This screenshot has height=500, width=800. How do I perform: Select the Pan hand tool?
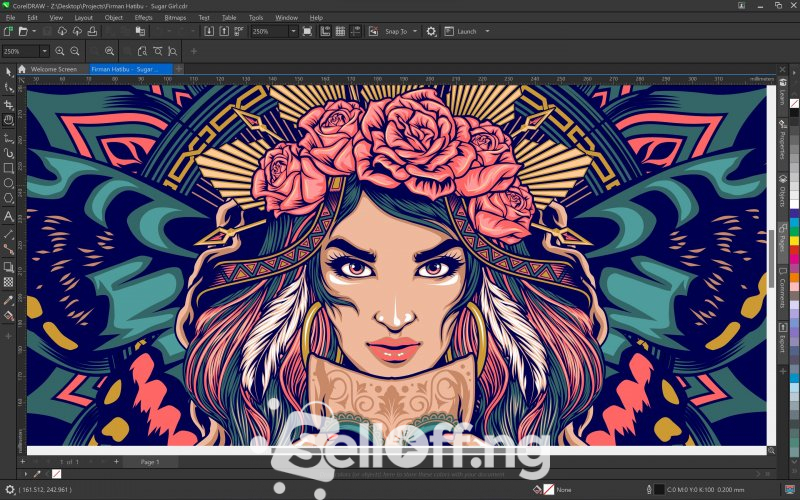click(8, 120)
